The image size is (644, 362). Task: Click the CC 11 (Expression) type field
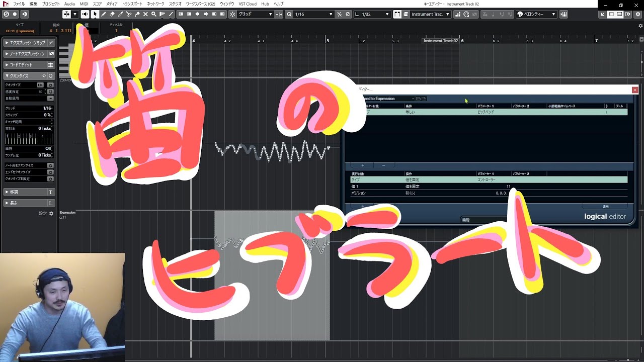point(20,31)
